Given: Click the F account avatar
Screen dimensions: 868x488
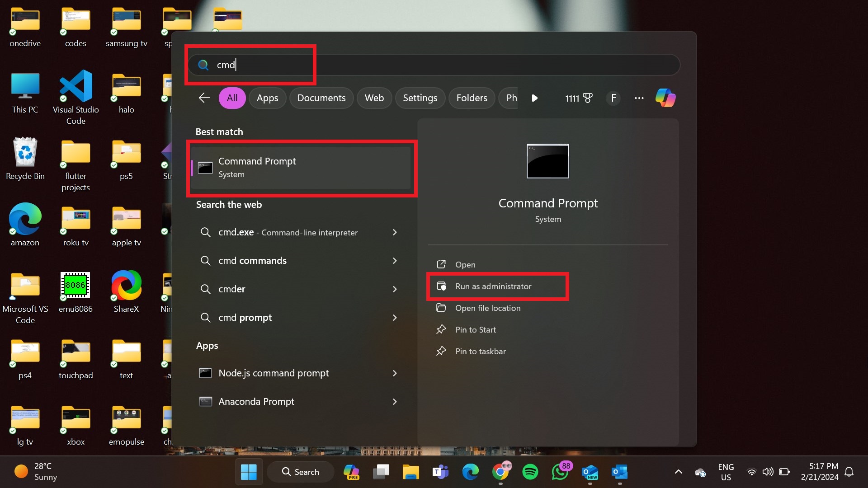Looking at the screenshot, I should tap(613, 98).
